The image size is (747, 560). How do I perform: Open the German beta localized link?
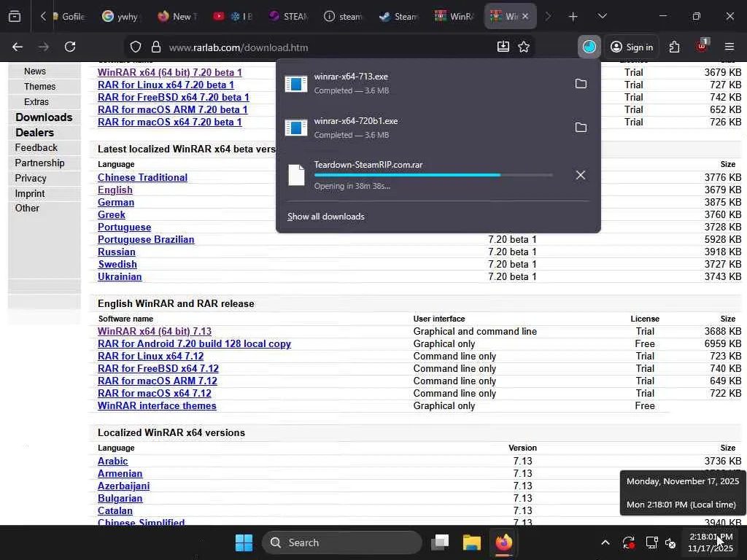tap(116, 203)
